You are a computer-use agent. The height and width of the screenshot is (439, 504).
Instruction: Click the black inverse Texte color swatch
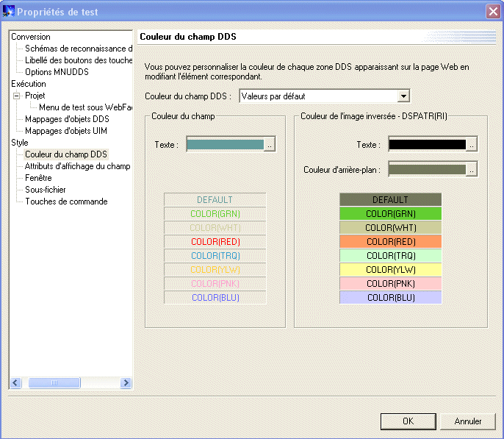pyautogui.click(x=427, y=144)
